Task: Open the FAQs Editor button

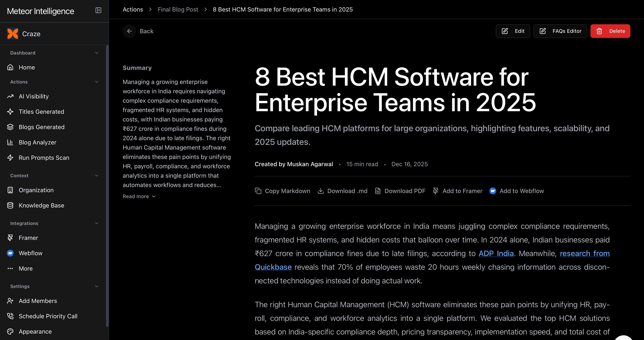Action: [560, 31]
